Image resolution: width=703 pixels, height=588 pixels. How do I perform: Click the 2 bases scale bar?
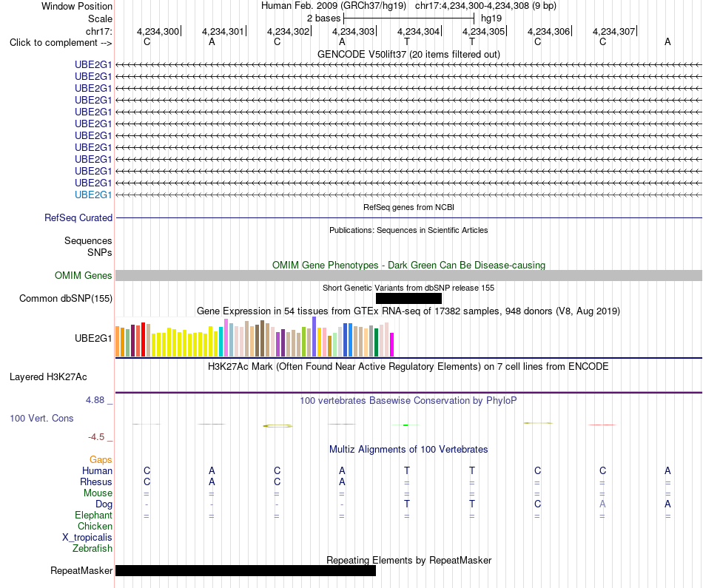[409, 18]
